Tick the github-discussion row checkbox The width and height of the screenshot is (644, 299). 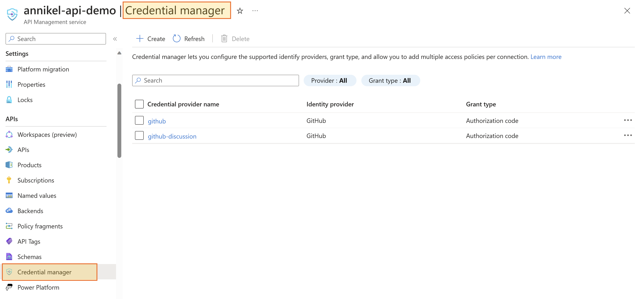(x=139, y=136)
